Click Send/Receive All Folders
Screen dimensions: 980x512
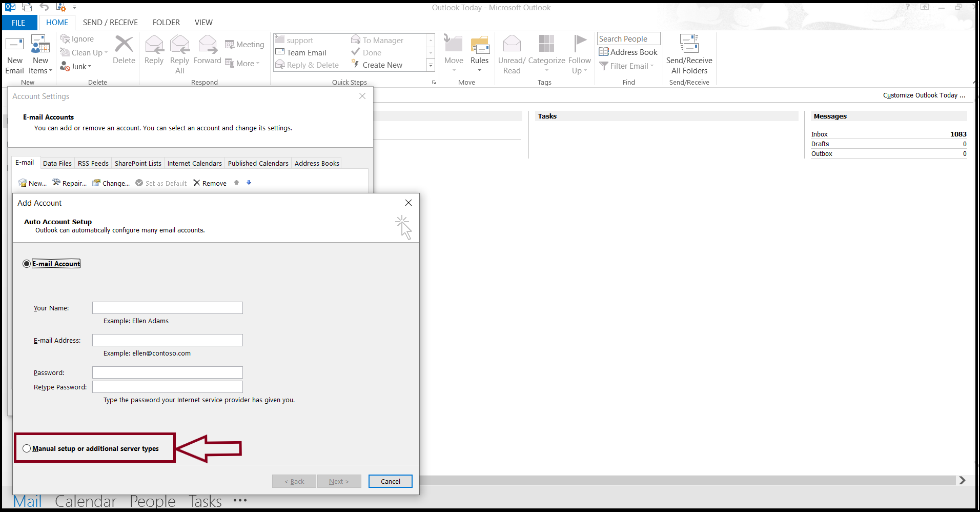689,54
